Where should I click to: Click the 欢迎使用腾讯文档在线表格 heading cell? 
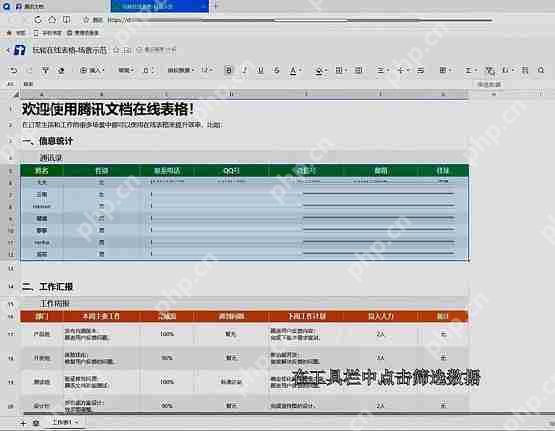(x=108, y=109)
